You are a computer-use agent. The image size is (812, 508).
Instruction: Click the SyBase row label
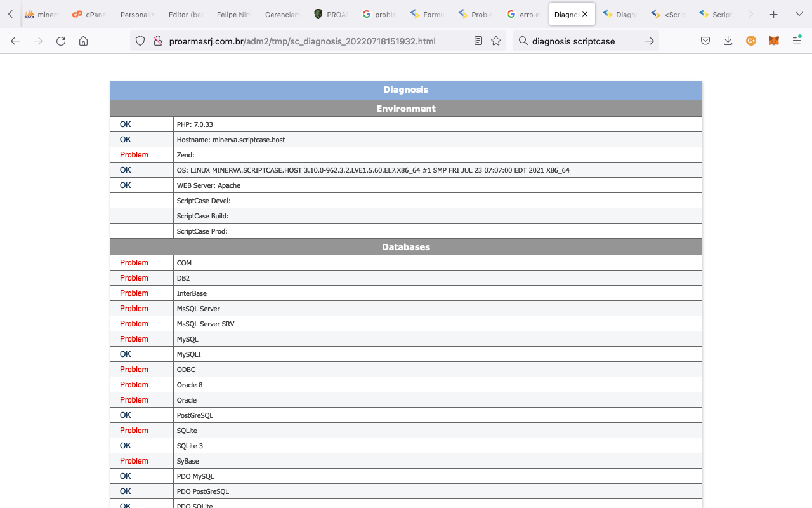tap(188, 461)
